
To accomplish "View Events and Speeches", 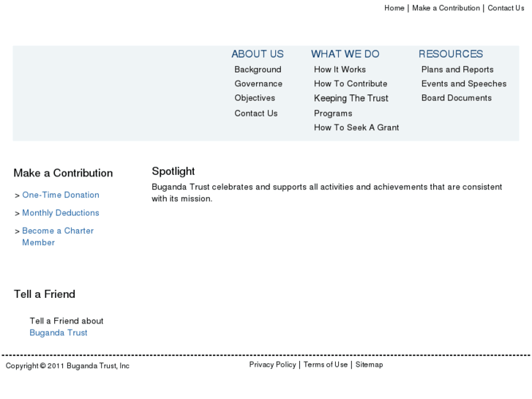I will click(x=464, y=84).
